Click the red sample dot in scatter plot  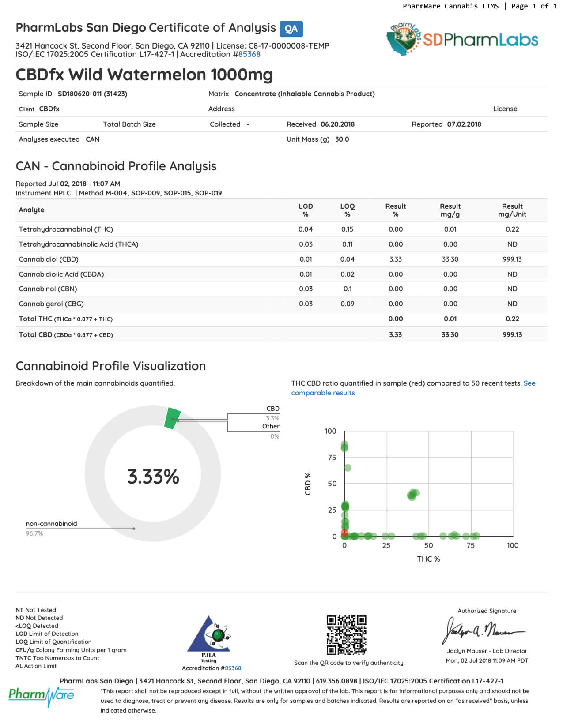click(344, 533)
